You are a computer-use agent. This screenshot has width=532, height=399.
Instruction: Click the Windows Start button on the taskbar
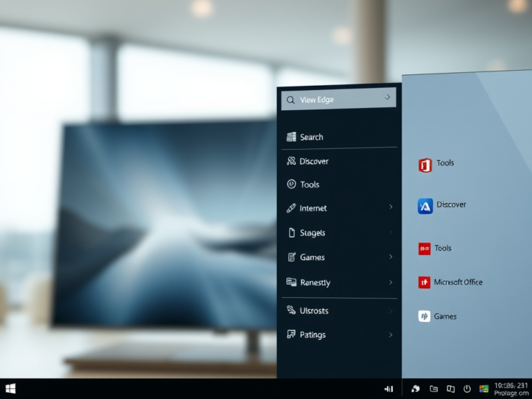point(10,389)
